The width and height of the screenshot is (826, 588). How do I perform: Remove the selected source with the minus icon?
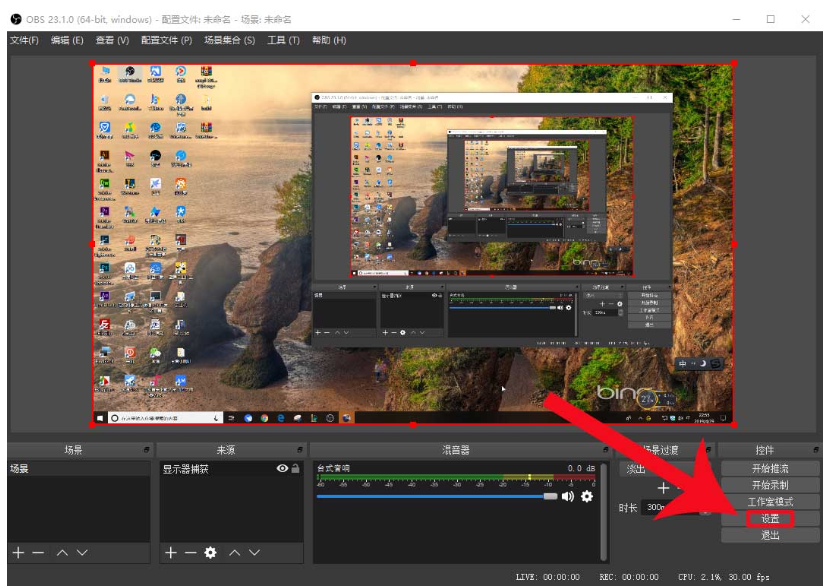[190, 553]
